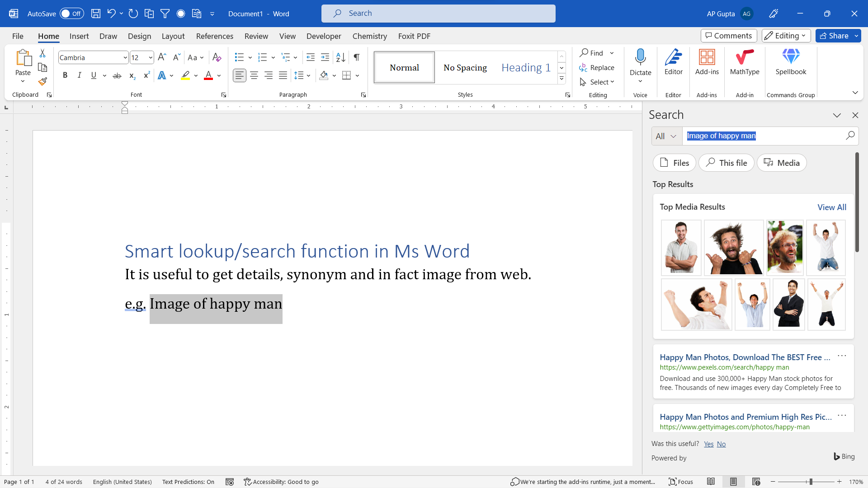868x488 pixels.
Task: Toggle Text Predictions in status bar
Action: [188, 482]
